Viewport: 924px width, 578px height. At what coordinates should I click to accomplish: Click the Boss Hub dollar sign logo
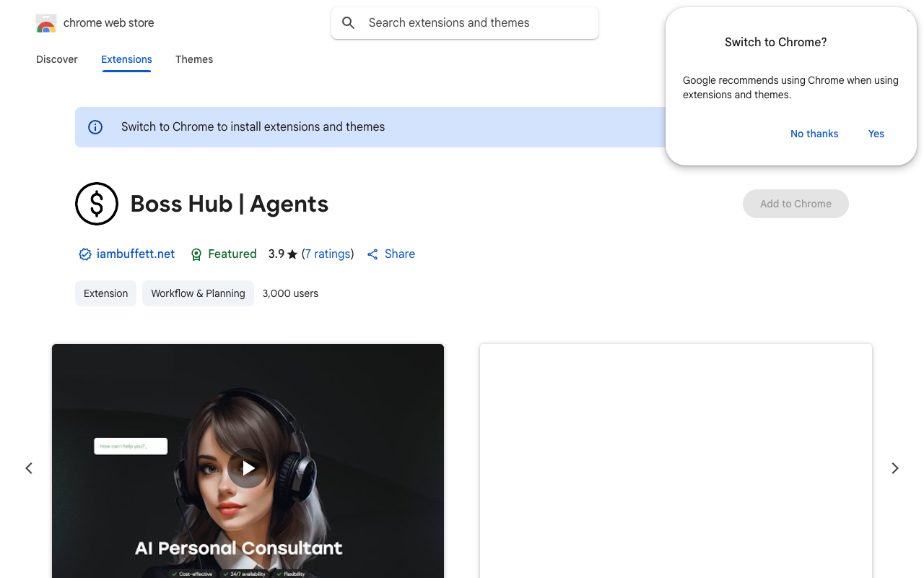(97, 204)
